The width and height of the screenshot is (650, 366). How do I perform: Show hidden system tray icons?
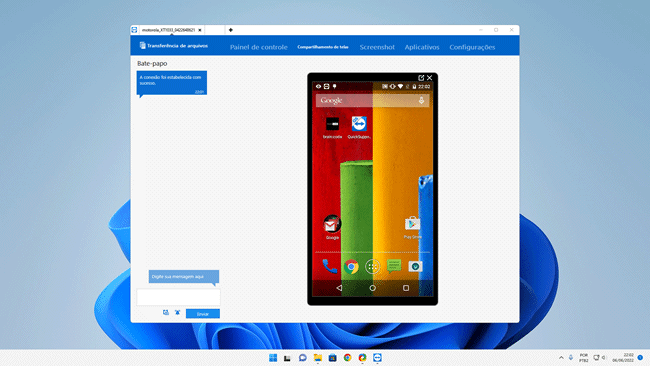561,358
